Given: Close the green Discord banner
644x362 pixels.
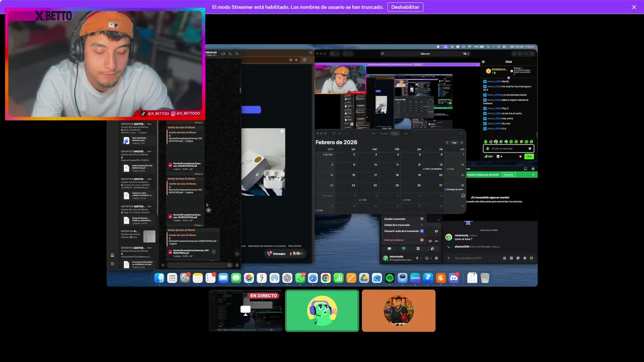Looking at the screenshot, I should pyautogui.click(x=533, y=174).
